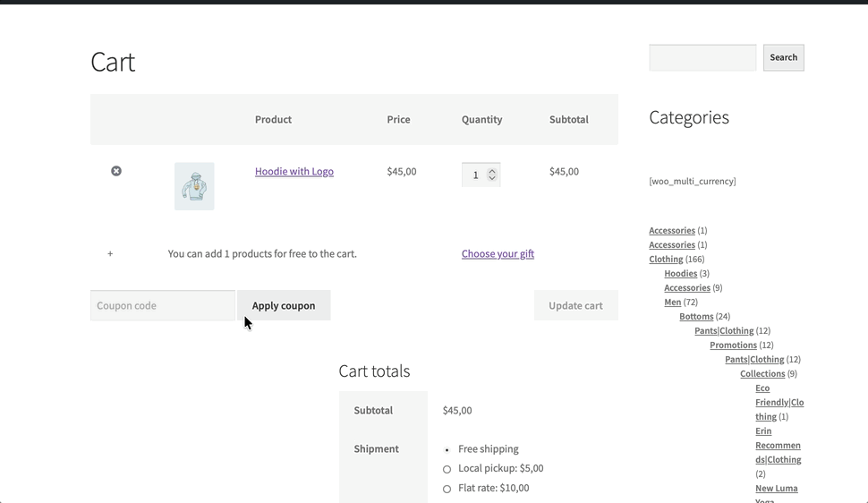Remove Hoodie with Logo from cart
The height and width of the screenshot is (503, 868).
116,171
